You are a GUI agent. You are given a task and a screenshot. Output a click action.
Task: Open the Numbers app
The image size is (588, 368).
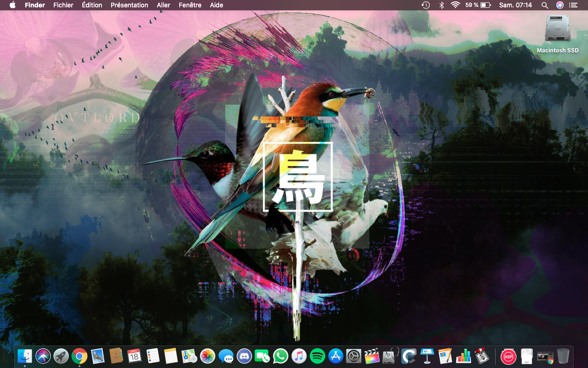point(464,356)
